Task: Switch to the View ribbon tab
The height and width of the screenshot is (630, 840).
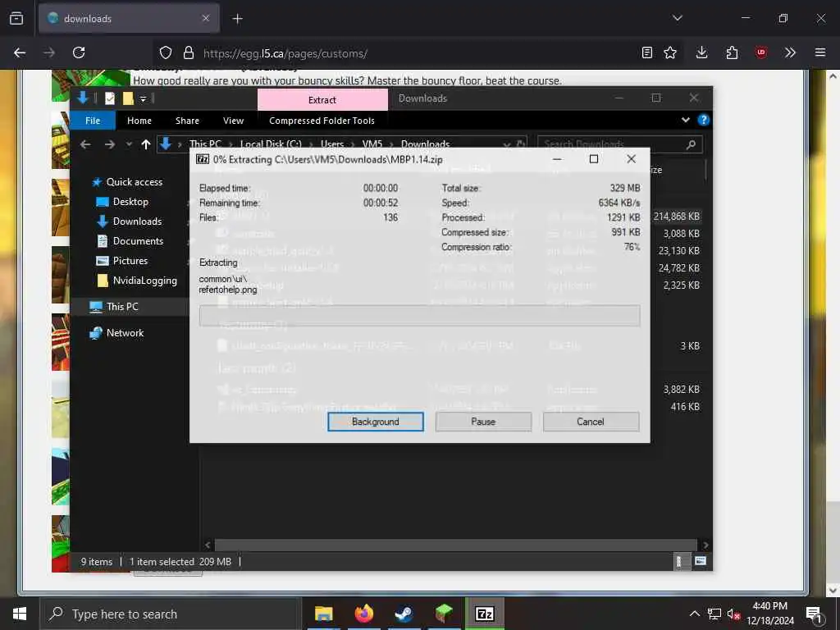Action: [x=233, y=121]
